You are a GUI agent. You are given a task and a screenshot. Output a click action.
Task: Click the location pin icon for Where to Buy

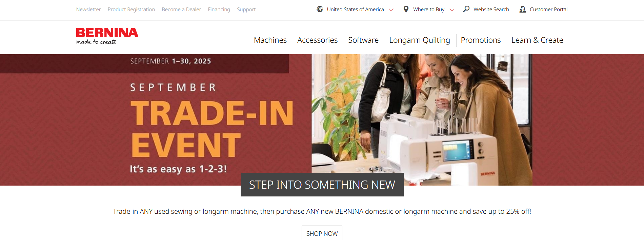point(406,9)
